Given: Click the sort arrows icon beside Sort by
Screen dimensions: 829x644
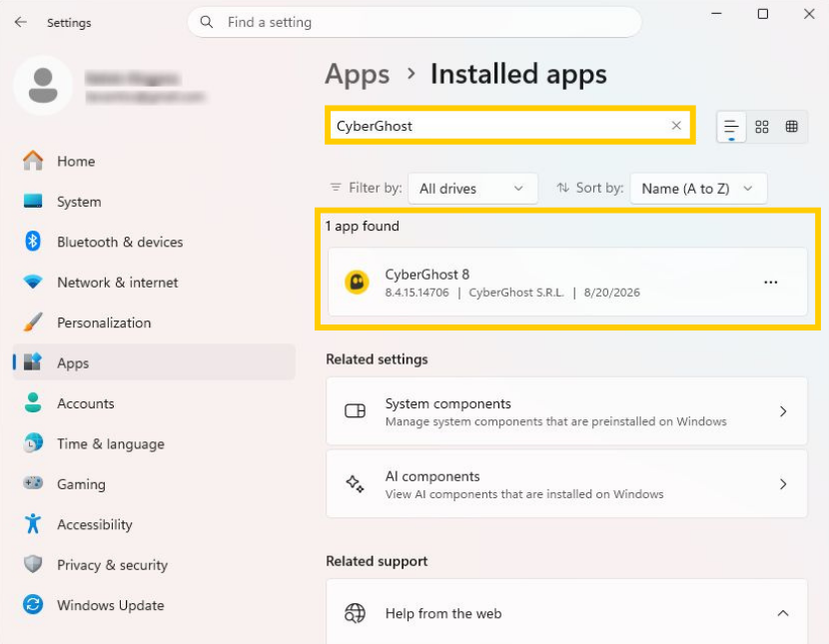Looking at the screenshot, I should click(563, 188).
